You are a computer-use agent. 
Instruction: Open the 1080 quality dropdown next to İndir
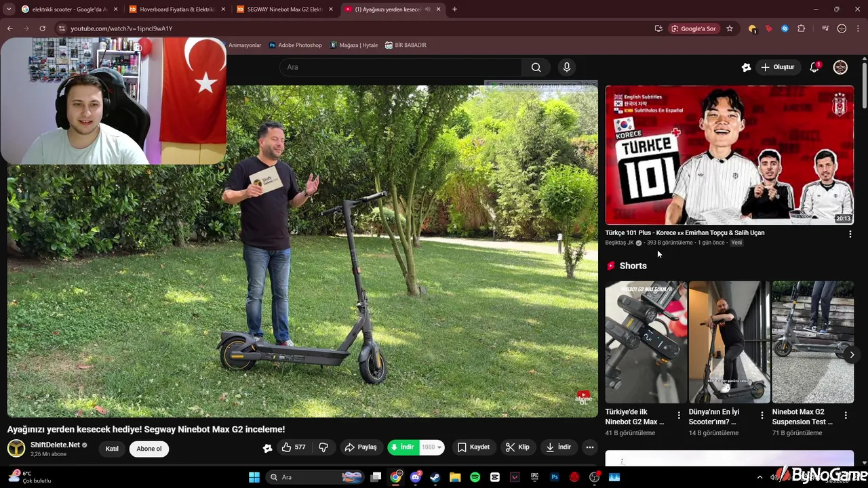tap(432, 447)
